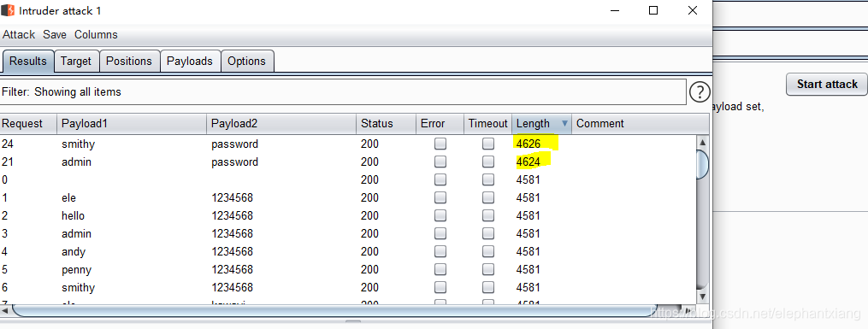Switch to the Target tab
This screenshot has width=868, height=329.
[76, 61]
